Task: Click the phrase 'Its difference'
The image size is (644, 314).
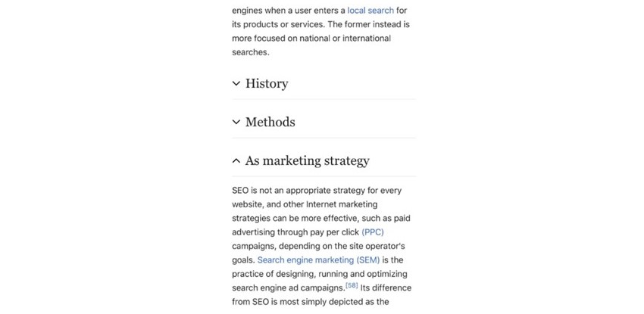Action: click(386, 288)
